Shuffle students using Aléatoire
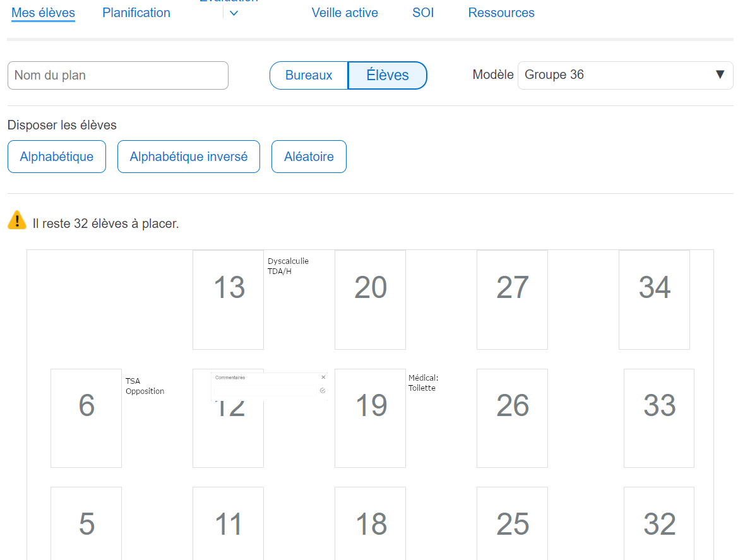 [309, 157]
